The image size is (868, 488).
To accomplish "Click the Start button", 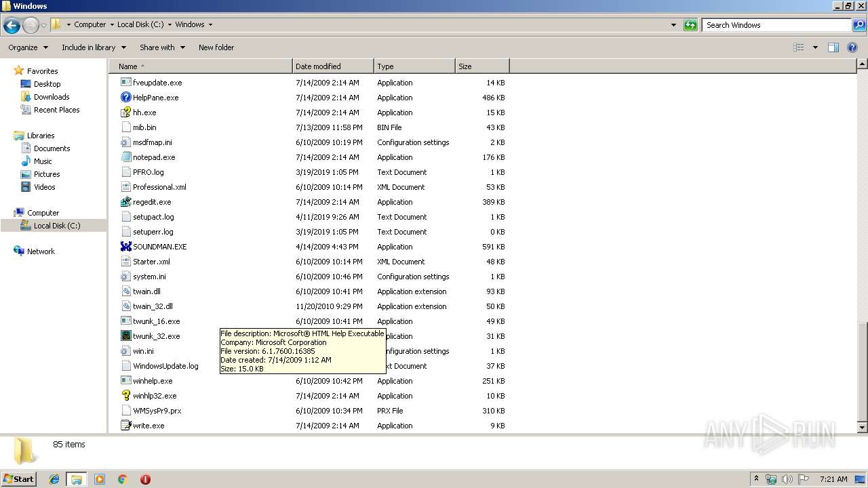I will tap(19, 479).
